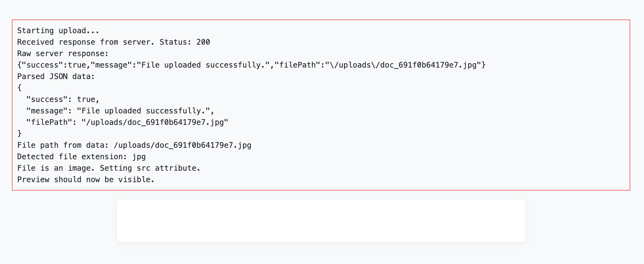Click the "Raw server response:" label
This screenshot has width=644, height=264.
click(x=63, y=53)
